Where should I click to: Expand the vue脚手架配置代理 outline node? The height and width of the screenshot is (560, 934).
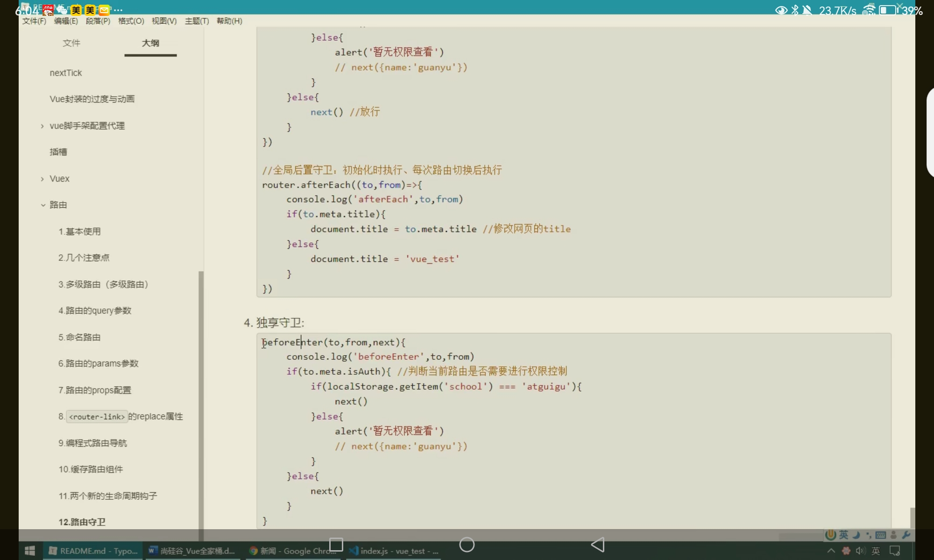[x=42, y=126]
